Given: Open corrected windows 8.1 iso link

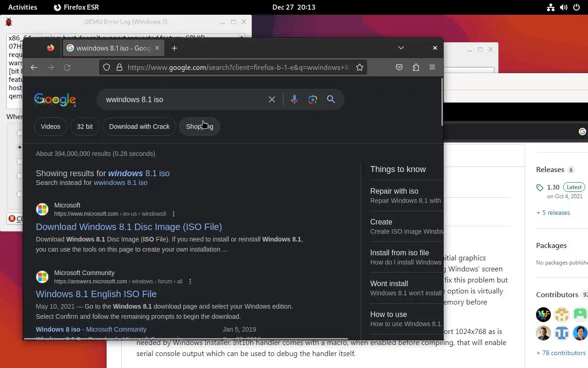Looking at the screenshot, I should tap(139, 173).
